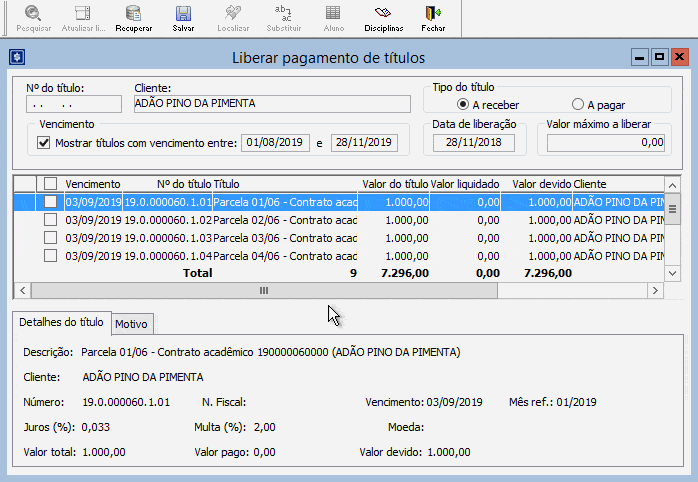698x482 pixels.
Task: Tick the checkbox for Parcela 02/06 row
Action: point(50,220)
